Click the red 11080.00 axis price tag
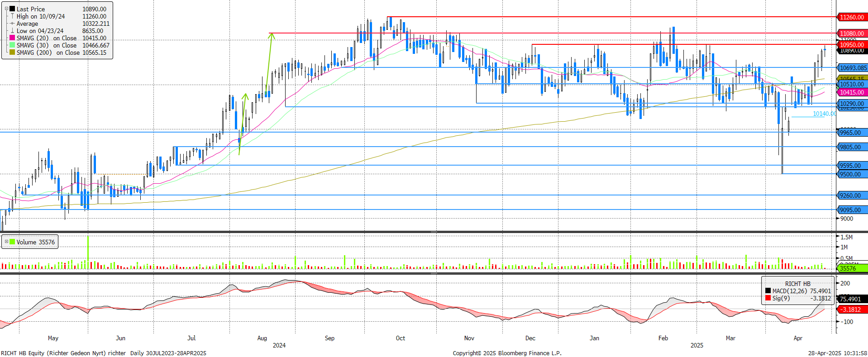Screen dimensions: 868x357 point(851,33)
